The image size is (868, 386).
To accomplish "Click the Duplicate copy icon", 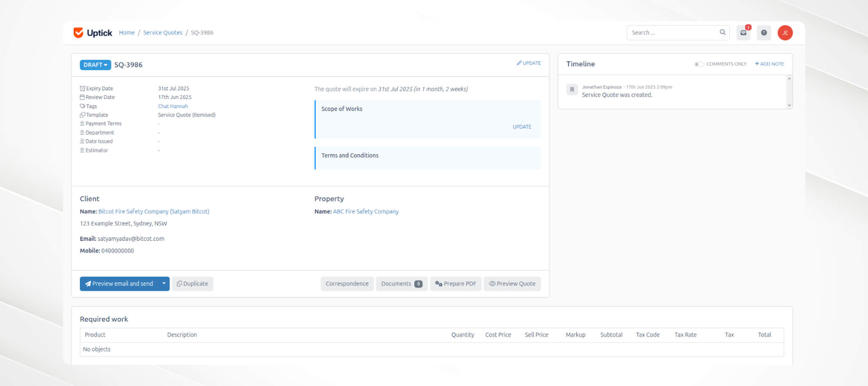I will point(179,283).
